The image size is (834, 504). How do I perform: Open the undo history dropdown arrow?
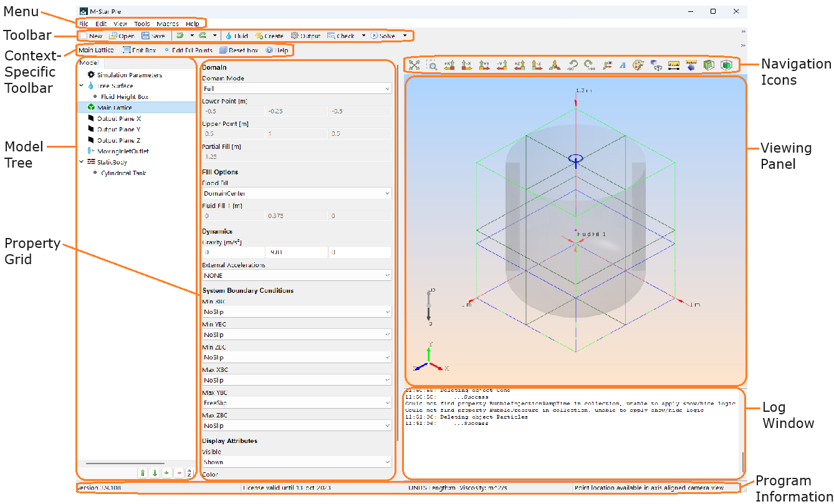tap(191, 36)
